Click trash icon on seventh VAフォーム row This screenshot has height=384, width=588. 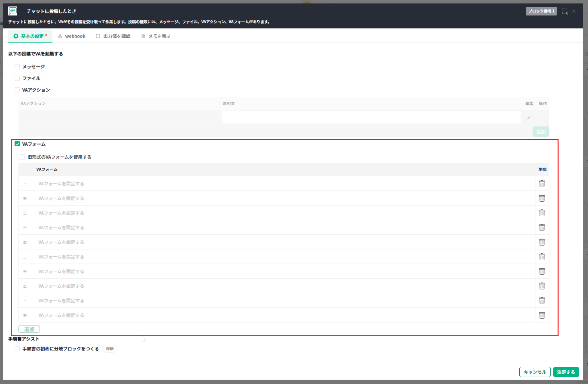coord(542,271)
